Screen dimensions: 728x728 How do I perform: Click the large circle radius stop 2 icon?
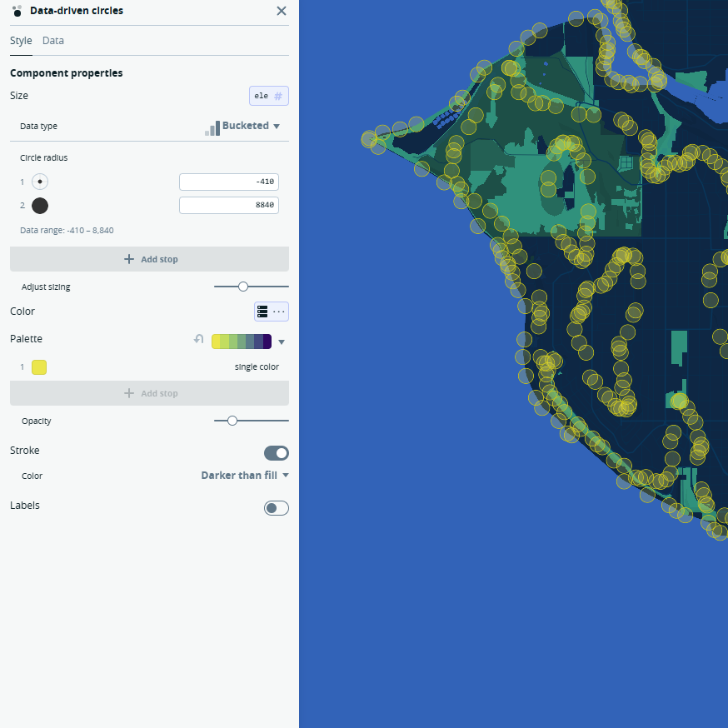click(x=39, y=206)
